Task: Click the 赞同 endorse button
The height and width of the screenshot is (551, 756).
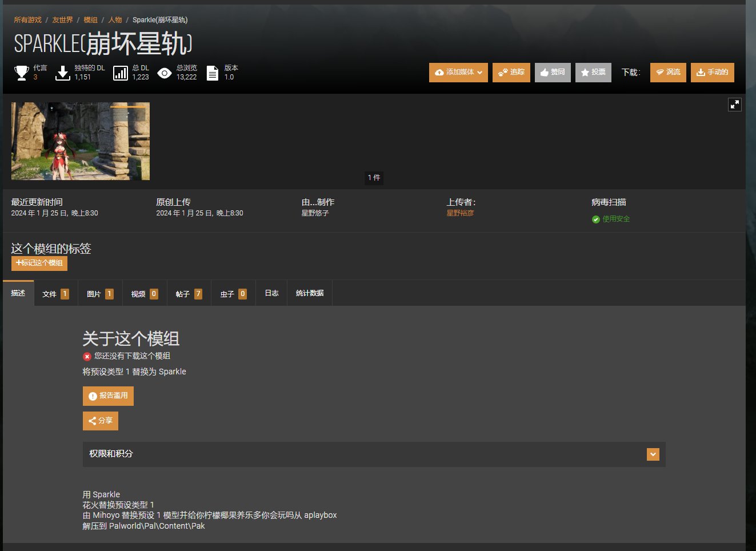Action: [553, 73]
